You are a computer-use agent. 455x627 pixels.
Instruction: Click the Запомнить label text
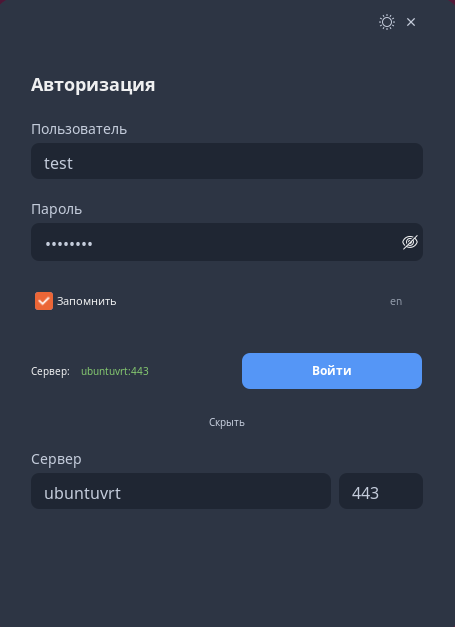86,301
